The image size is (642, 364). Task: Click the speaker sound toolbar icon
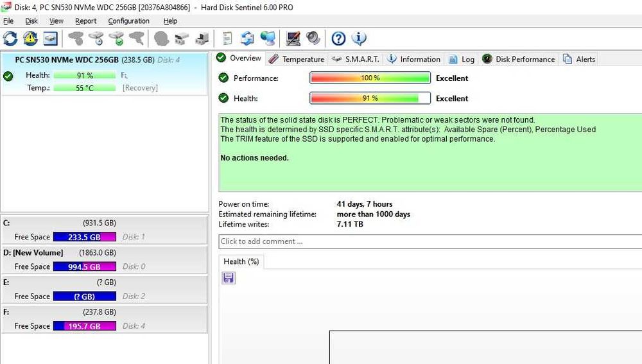[314, 39]
